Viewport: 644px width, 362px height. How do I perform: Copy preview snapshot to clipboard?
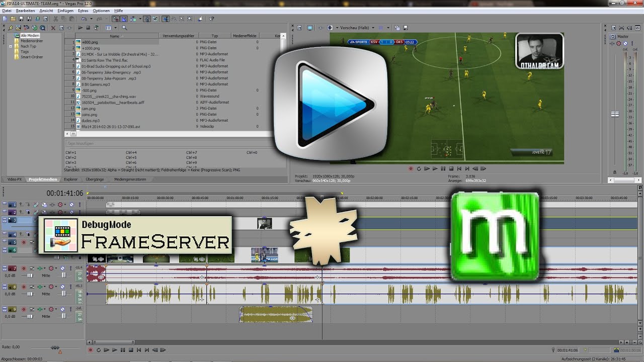point(397,28)
